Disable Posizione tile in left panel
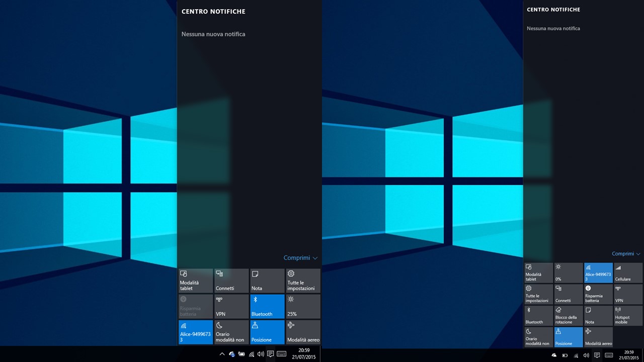The image size is (644, 362). [x=267, y=332]
